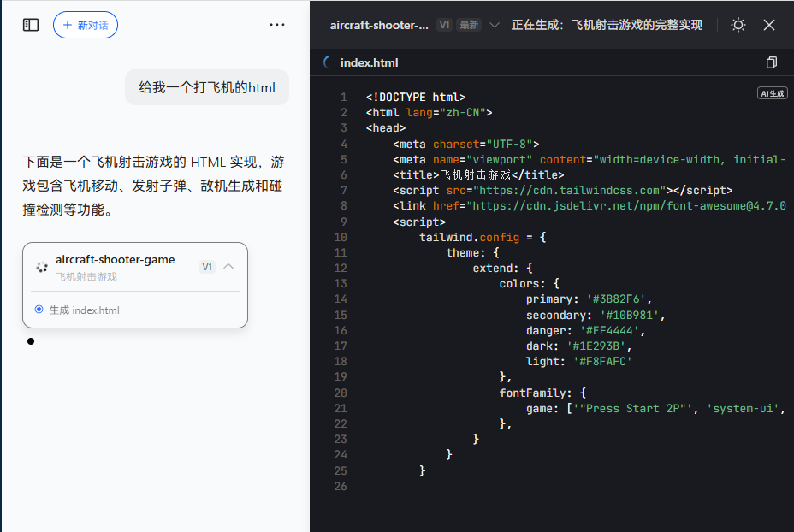
Task: Expand the V1 badge on the artifact card
Action: tap(206, 266)
